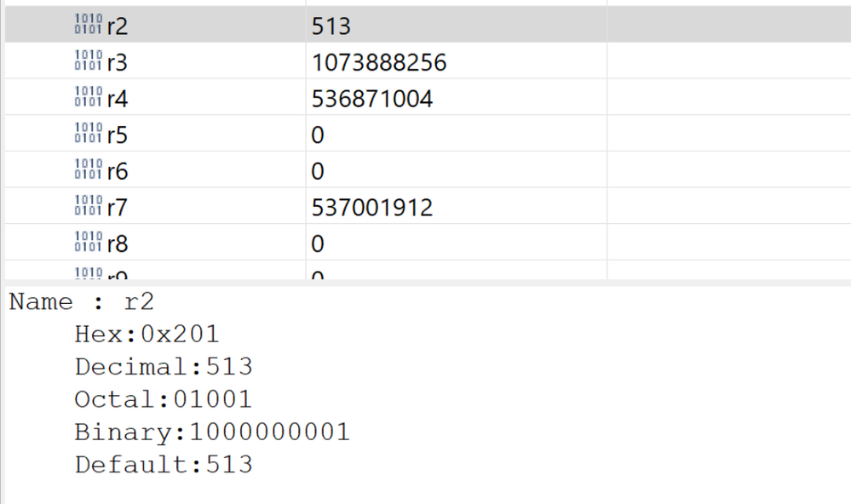Select the r7 value 537001912

point(371,208)
